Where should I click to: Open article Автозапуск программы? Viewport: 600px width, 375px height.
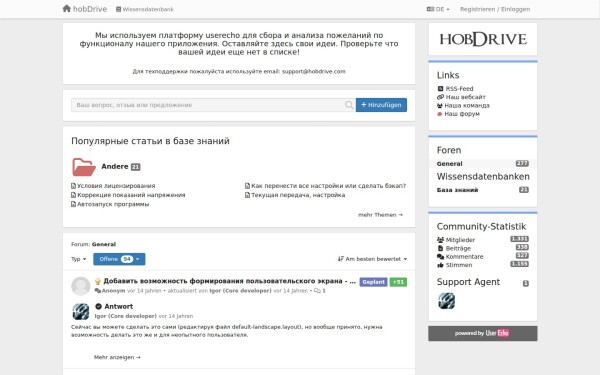point(113,204)
